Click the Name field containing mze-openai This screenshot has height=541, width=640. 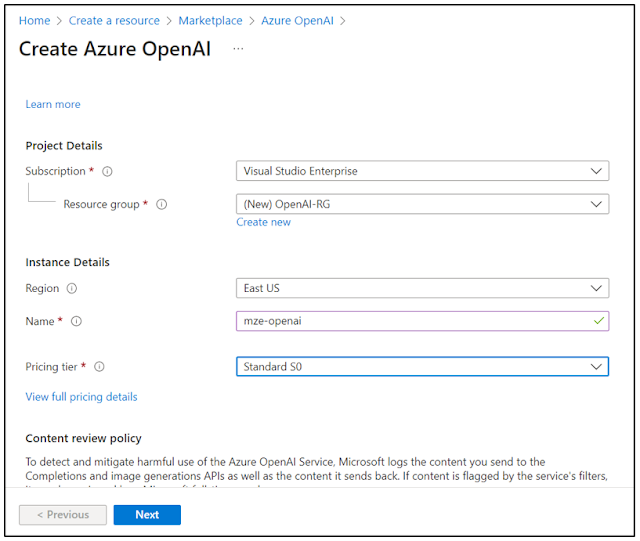(x=422, y=321)
